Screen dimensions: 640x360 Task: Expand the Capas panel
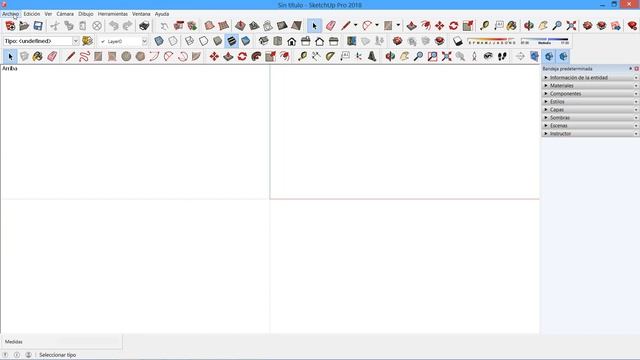pos(591,110)
